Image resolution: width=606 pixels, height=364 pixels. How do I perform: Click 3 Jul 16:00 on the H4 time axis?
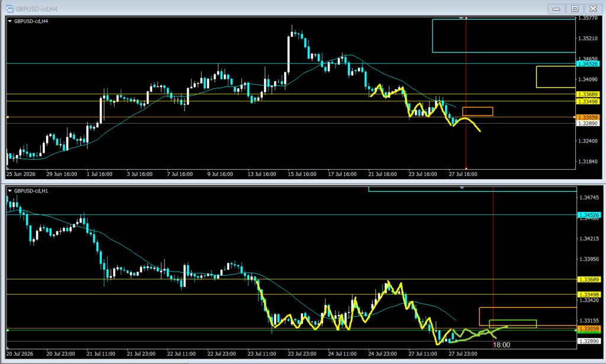(140, 174)
